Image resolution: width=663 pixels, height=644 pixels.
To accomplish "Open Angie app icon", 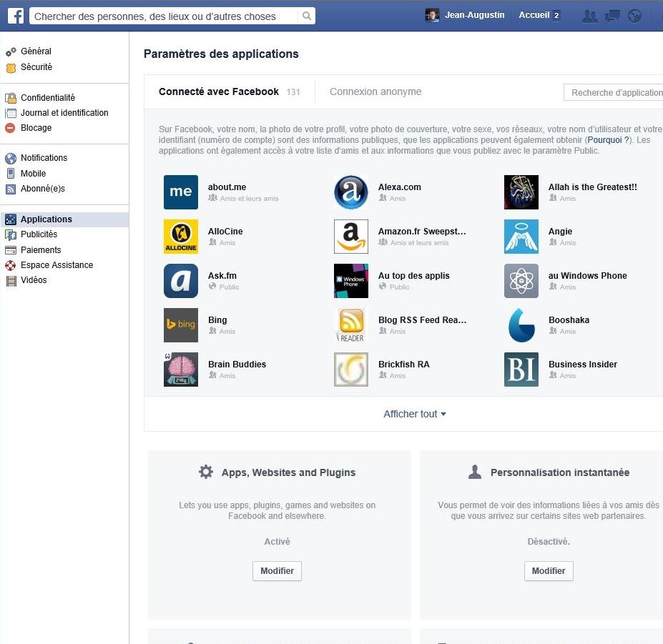I will [521, 236].
